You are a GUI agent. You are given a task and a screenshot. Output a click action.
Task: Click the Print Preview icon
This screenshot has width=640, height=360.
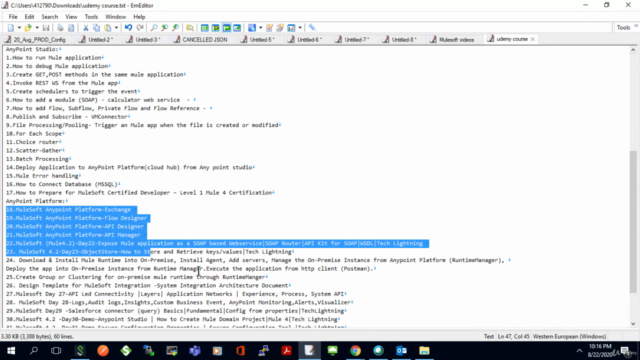(71, 28)
